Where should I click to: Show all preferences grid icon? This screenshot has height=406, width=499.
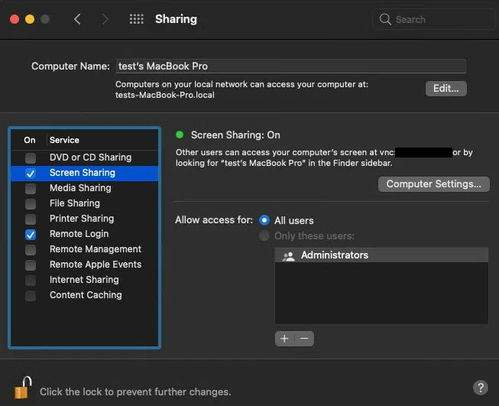click(136, 19)
